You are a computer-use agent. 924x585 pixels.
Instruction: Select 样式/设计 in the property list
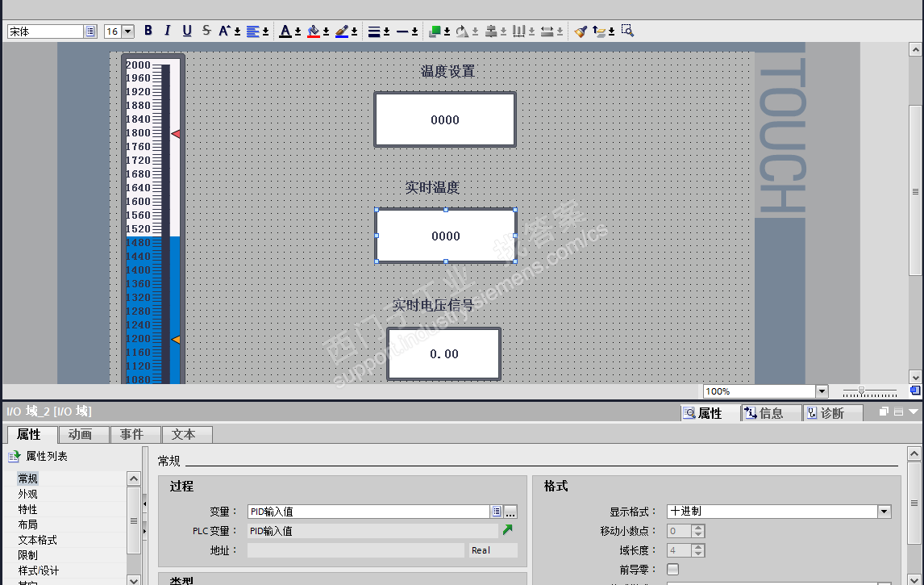[39, 570]
